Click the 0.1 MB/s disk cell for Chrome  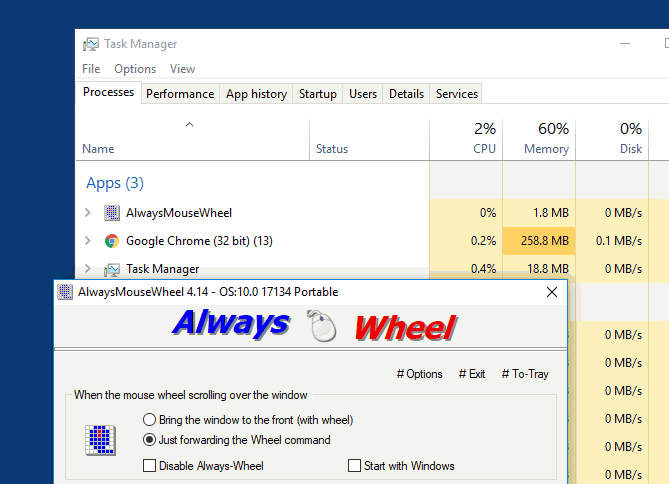612,241
